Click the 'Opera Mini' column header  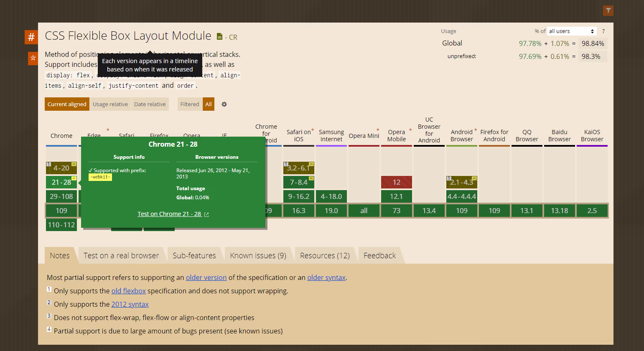click(364, 136)
